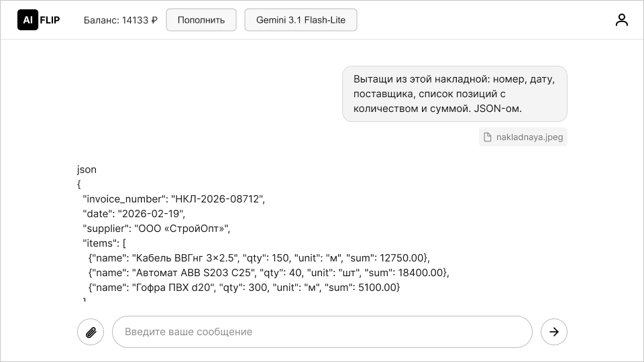Click the AI FLIP logo
The width and height of the screenshot is (644, 362).
tap(39, 20)
